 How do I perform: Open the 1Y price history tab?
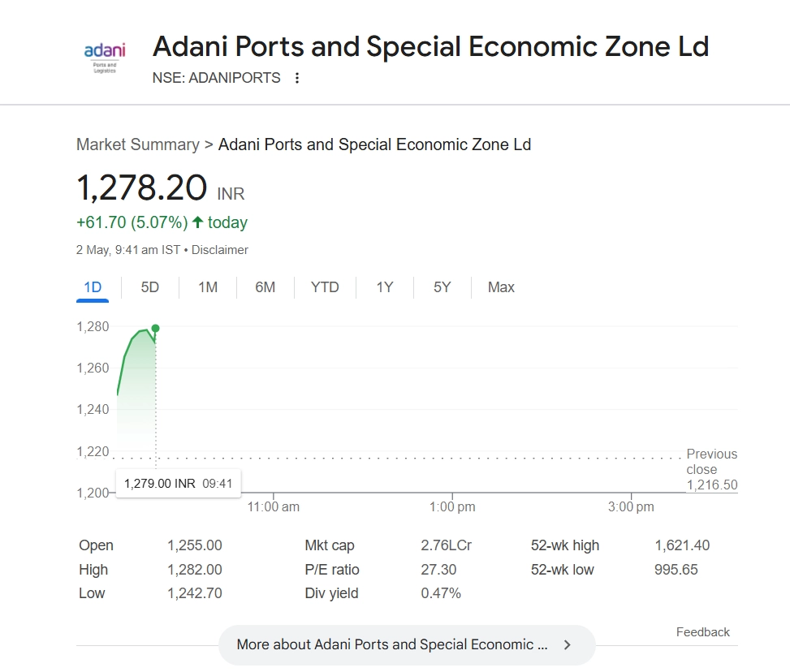pos(384,287)
